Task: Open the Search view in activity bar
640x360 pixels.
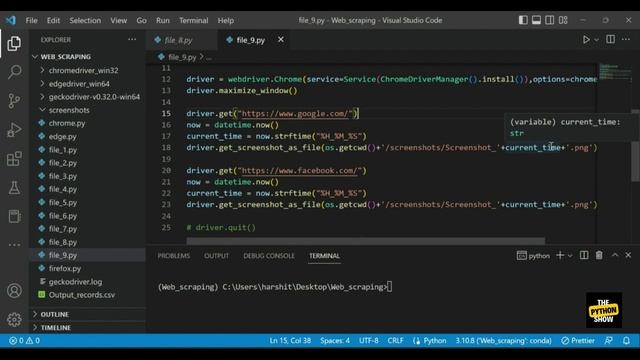Action: click(x=14, y=72)
